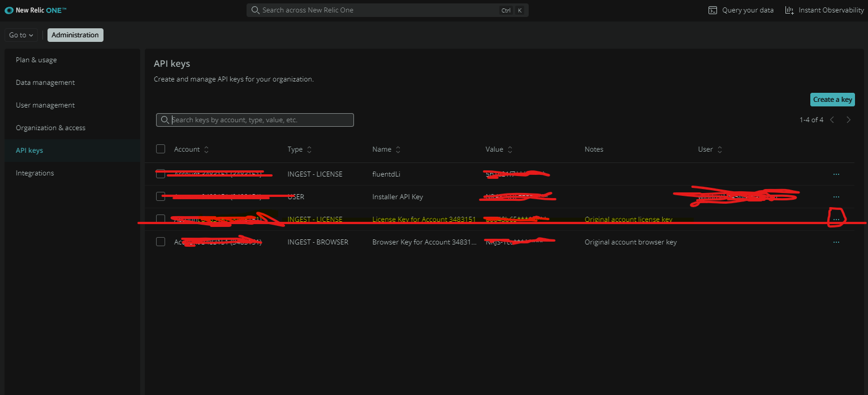Open User management section

click(45, 105)
